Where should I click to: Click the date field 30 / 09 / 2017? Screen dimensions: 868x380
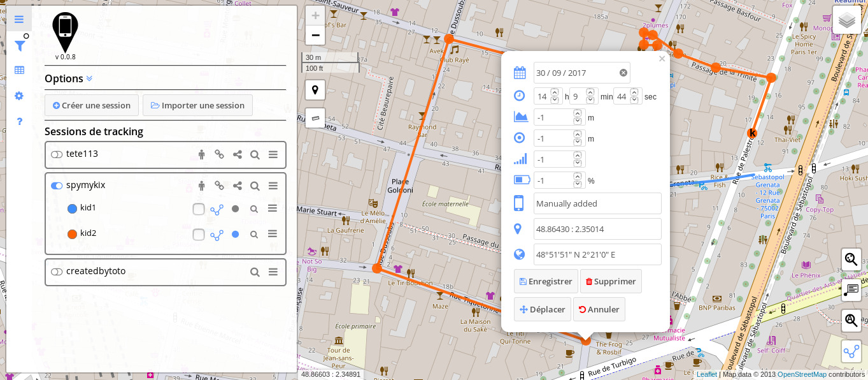point(582,73)
